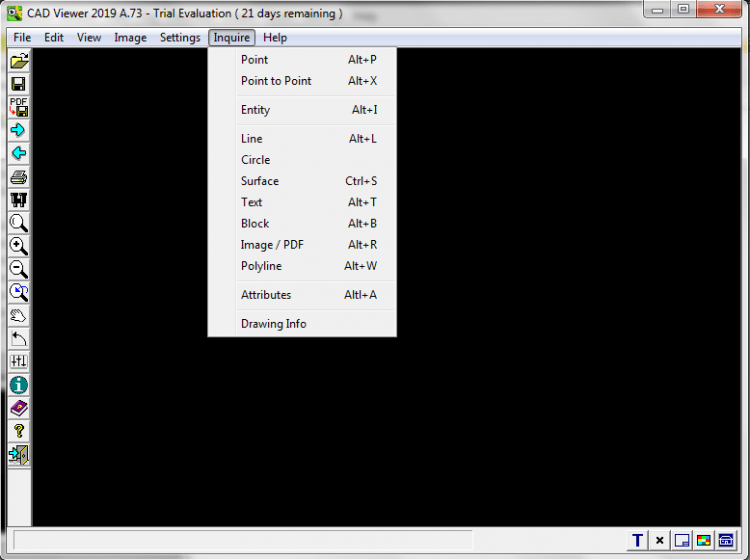
Task: Click the Save floppy disk icon
Action: (18, 84)
